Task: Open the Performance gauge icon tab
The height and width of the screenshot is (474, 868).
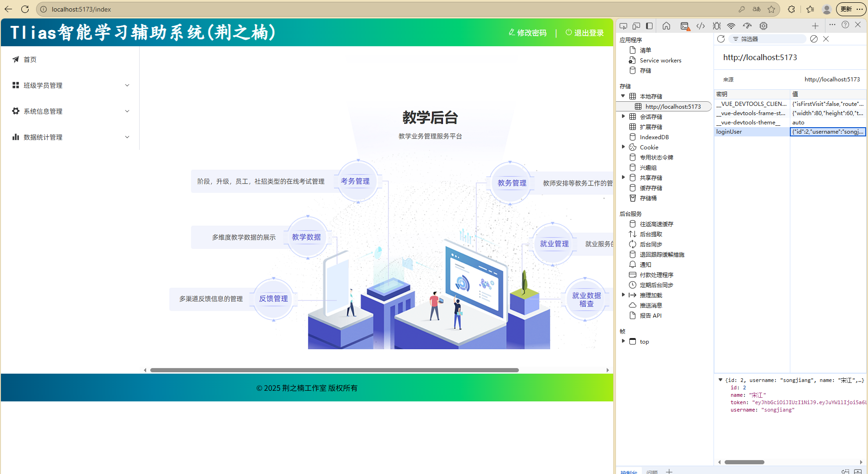Action: pos(747,26)
